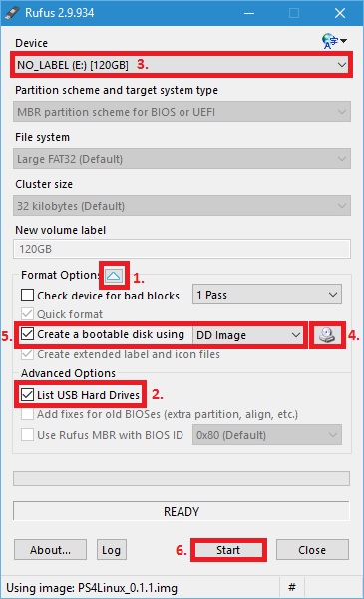The width and height of the screenshot is (364, 599).
Task: Close the Rufus window with X
Action: point(340,13)
